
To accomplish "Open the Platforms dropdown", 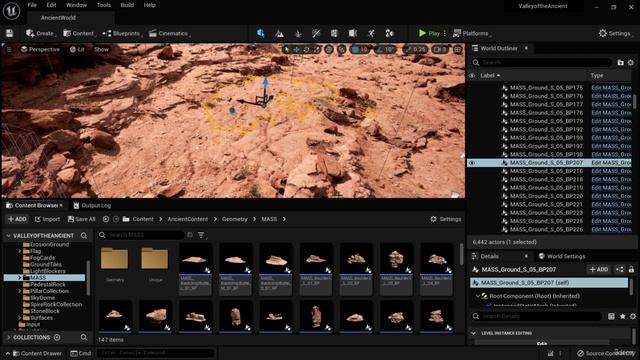I will click(x=472, y=33).
